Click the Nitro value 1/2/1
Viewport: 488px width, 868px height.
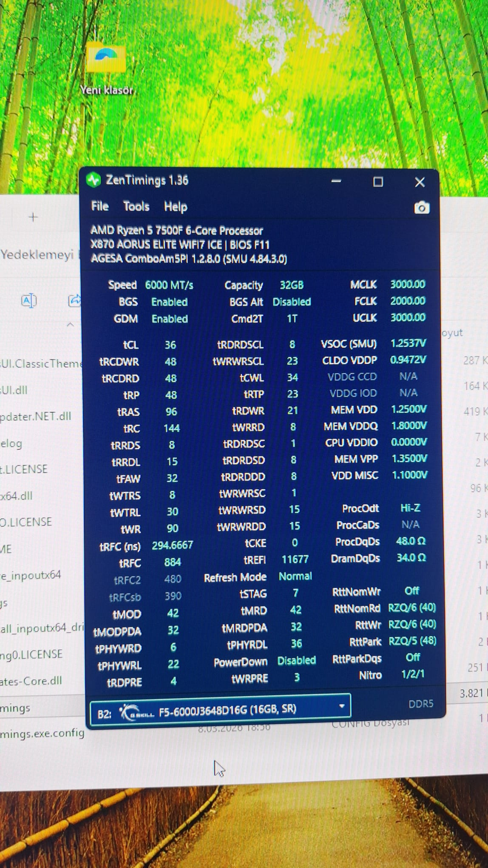(x=413, y=674)
